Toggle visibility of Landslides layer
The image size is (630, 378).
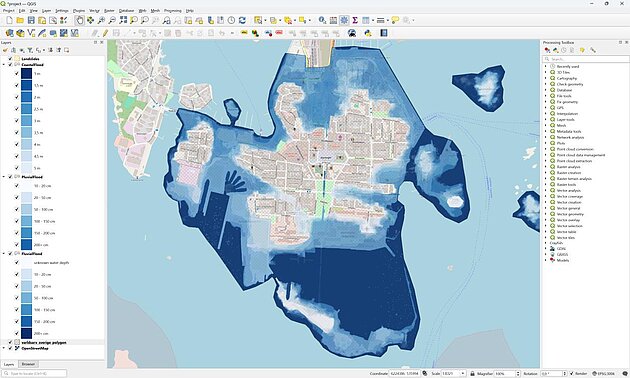point(10,59)
